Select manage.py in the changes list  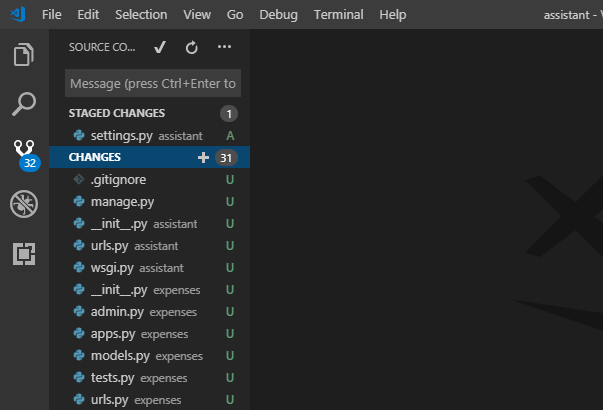[x=120, y=201]
